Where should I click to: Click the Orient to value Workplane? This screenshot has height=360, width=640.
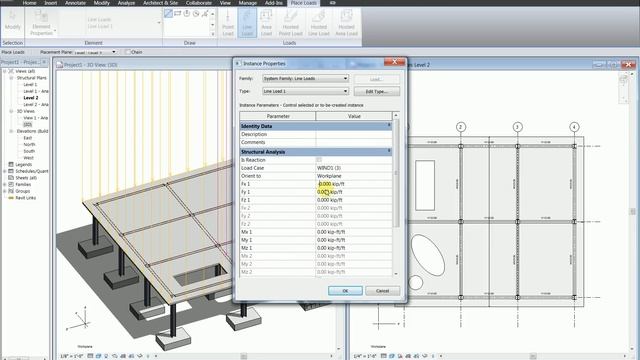354,176
